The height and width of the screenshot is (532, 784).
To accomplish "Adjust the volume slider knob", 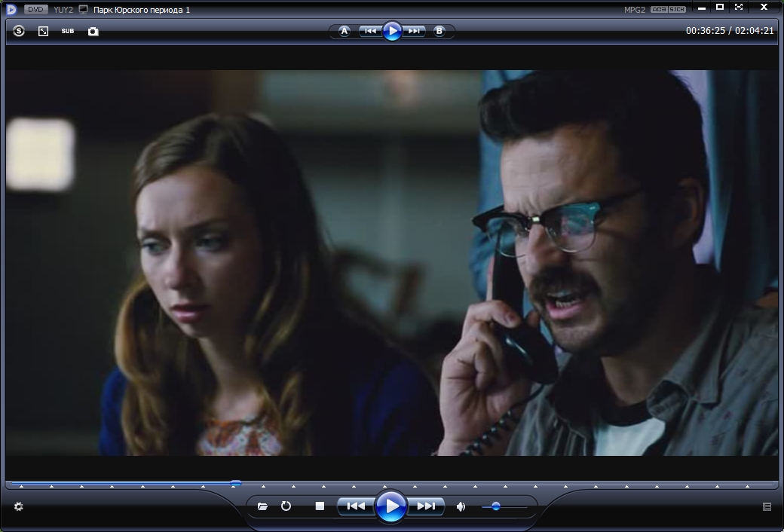I will [x=495, y=506].
